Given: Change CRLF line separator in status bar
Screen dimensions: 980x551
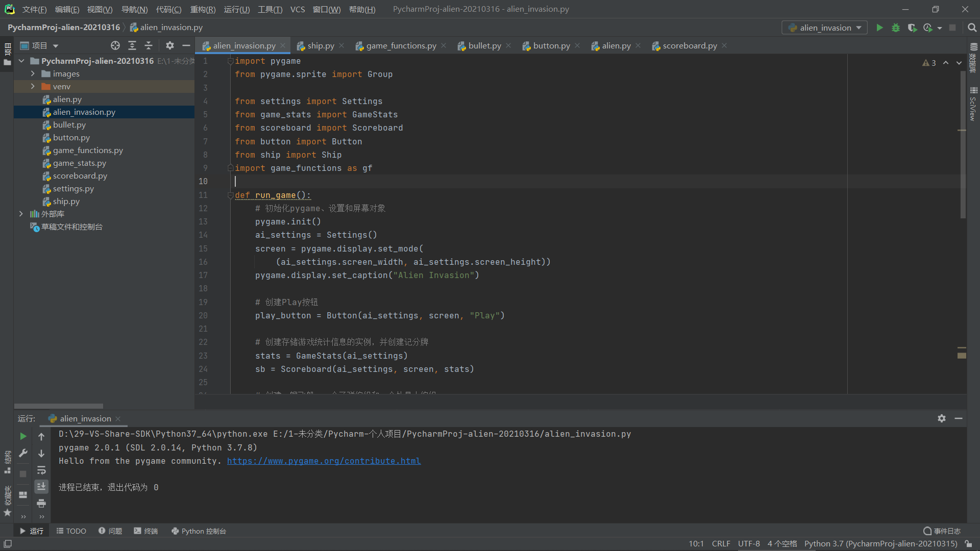Looking at the screenshot, I should 721,544.
